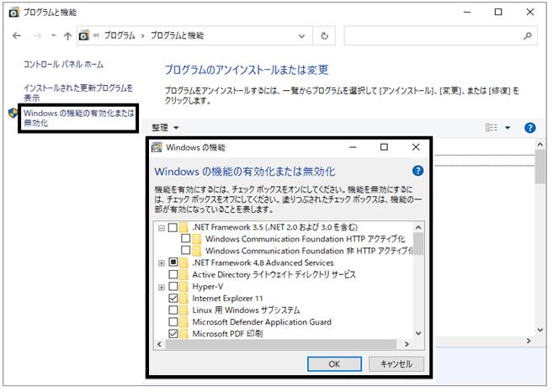Open the Windows の機能の有効化または無効化 link
Image resolution: width=553 pixels, height=392 pixels.
(78, 118)
